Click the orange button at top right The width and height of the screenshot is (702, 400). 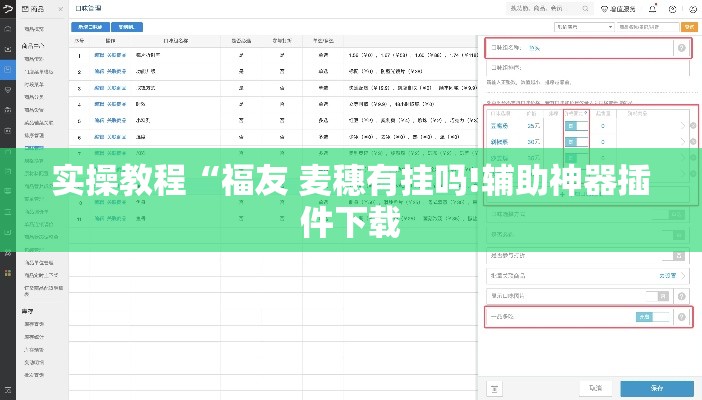click(689, 27)
